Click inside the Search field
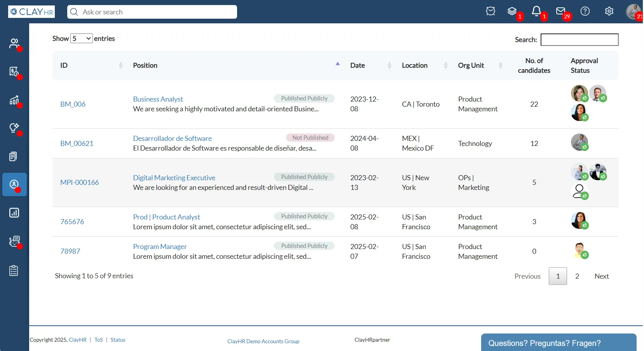This screenshot has width=644, height=351. click(x=579, y=40)
